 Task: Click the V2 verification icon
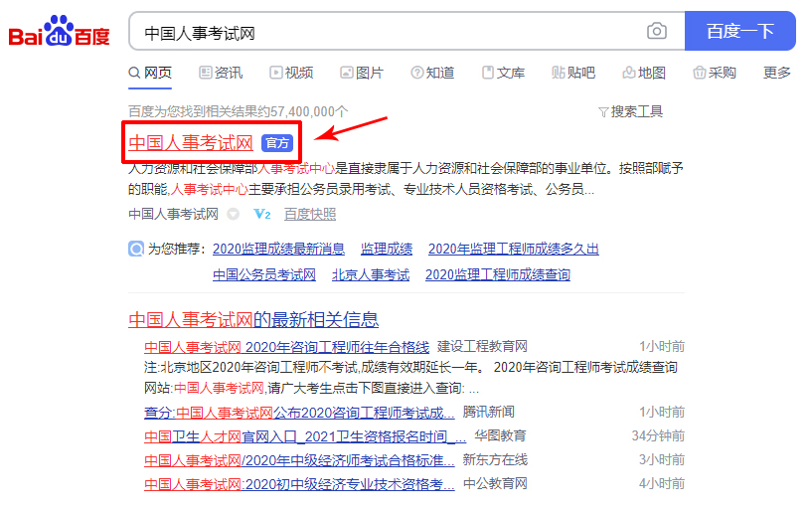262,214
